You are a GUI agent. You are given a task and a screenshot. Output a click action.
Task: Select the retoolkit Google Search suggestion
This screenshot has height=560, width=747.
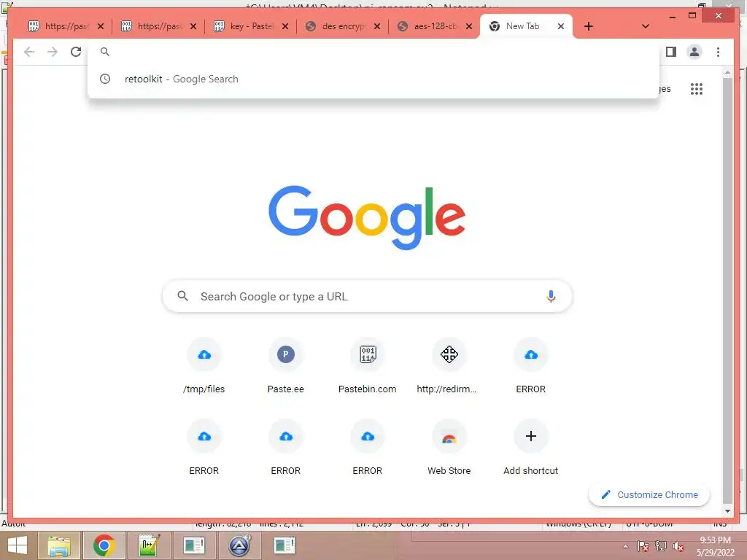tap(373, 79)
